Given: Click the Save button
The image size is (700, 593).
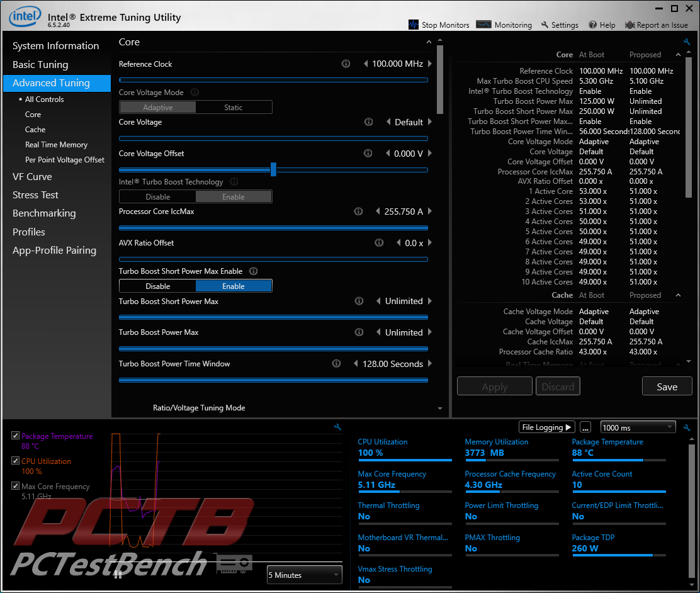Looking at the screenshot, I should click(x=667, y=387).
